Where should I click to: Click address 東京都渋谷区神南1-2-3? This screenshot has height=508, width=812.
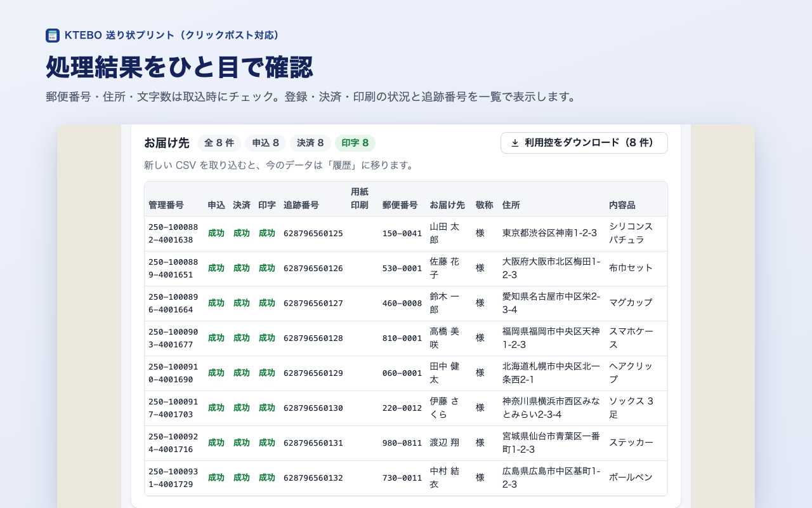click(549, 233)
